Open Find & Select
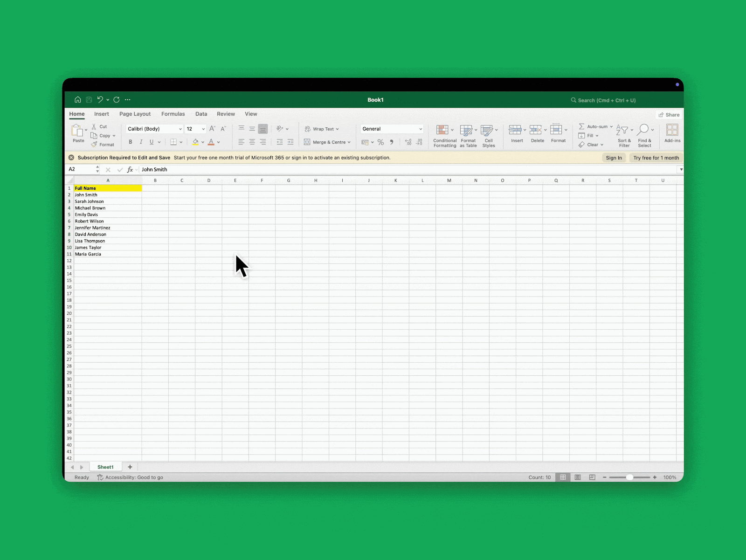746x560 pixels. [645, 135]
